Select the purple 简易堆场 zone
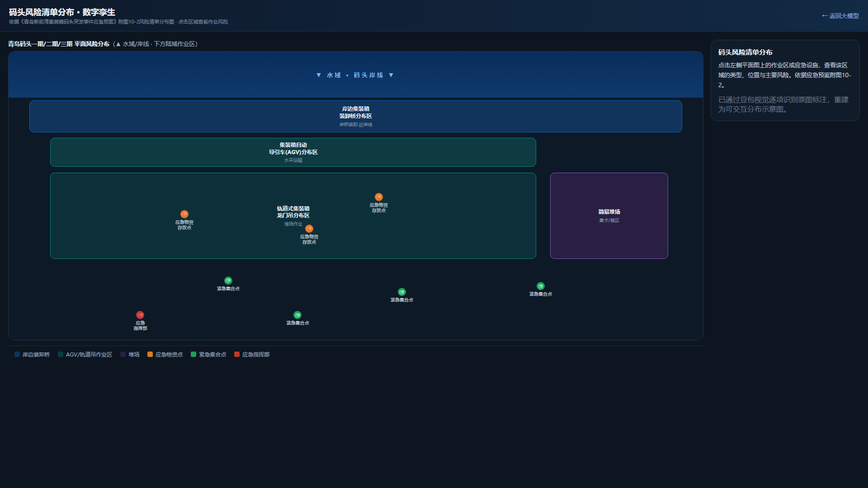This screenshot has height=488, width=868. pos(609,216)
